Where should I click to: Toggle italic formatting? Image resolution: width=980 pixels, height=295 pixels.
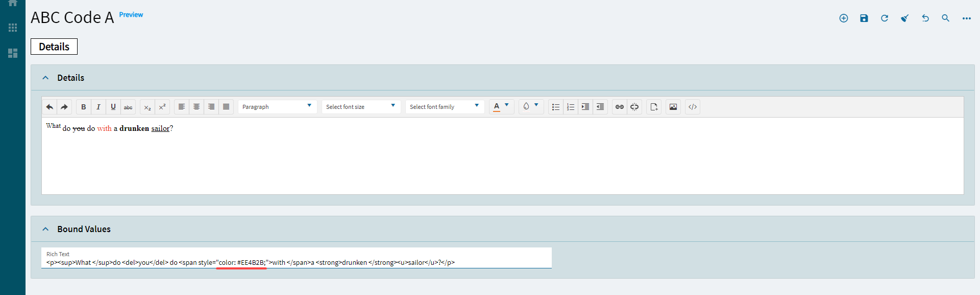click(99, 107)
